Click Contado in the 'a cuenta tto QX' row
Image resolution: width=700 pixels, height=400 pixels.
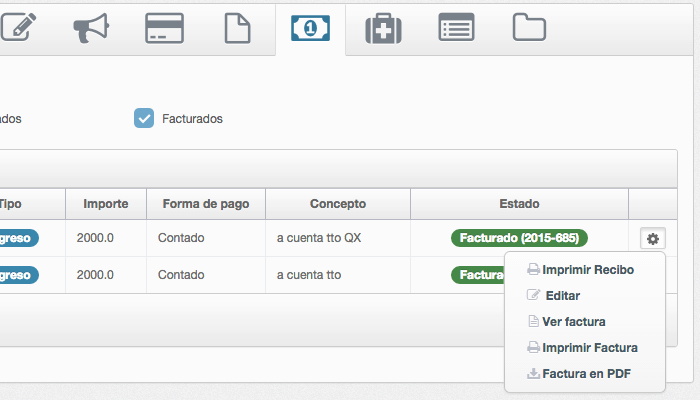click(x=181, y=238)
